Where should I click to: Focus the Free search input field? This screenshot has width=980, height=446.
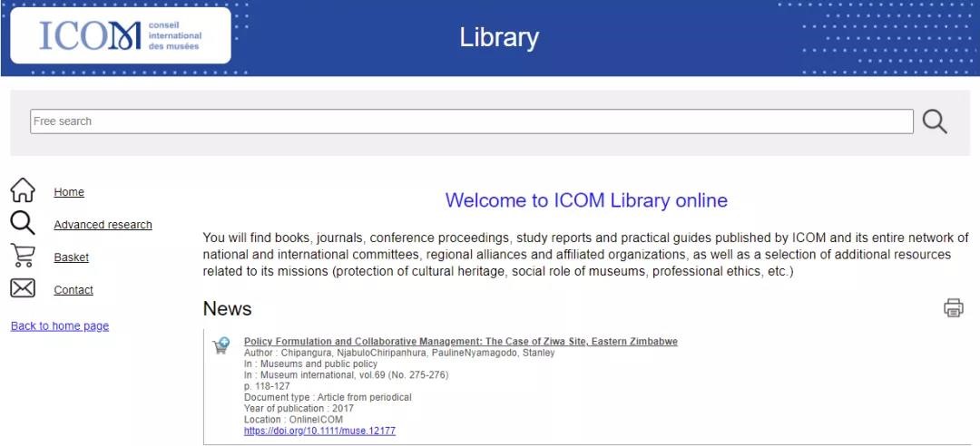pos(472,121)
